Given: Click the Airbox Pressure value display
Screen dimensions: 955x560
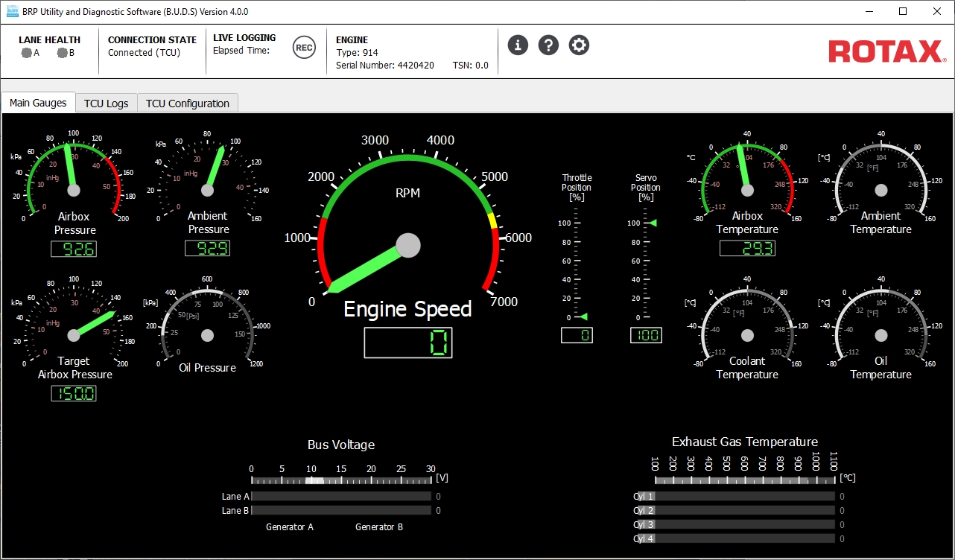Looking at the screenshot, I should [x=73, y=249].
